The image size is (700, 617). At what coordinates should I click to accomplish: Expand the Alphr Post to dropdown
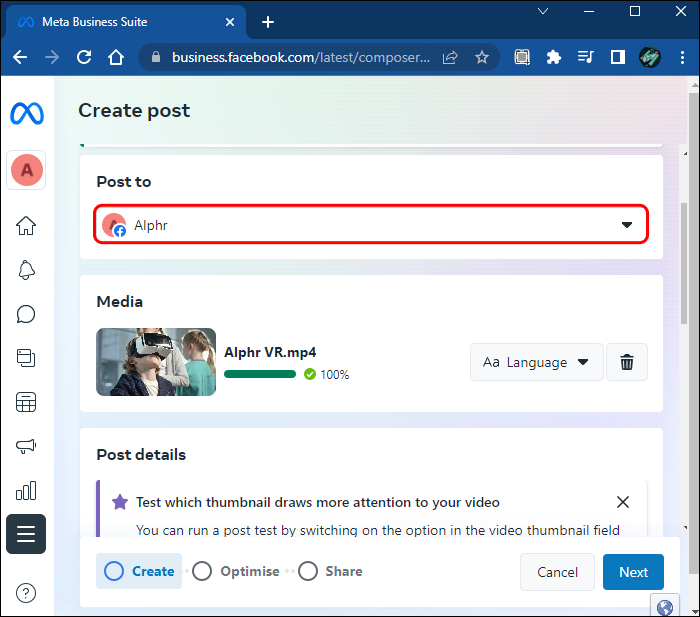(x=371, y=225)
